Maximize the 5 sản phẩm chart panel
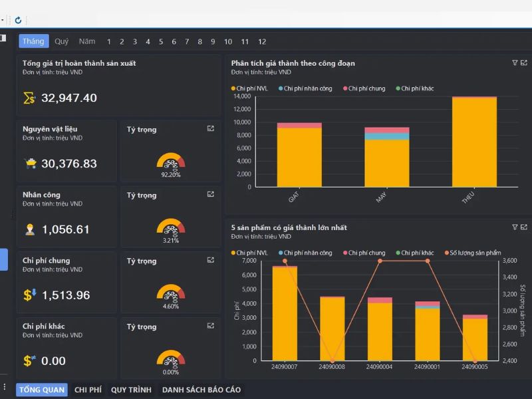Screen dimensions: 532x399 [524, 227]
